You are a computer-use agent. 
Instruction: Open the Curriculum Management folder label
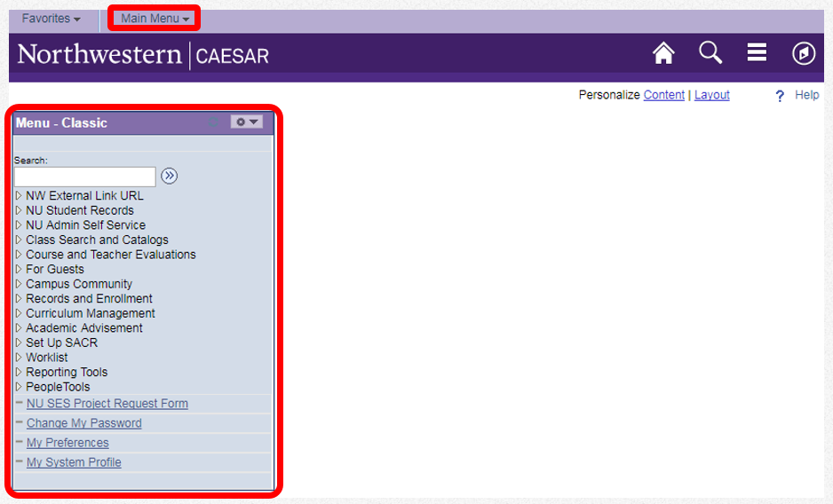(x=91, y=313)
